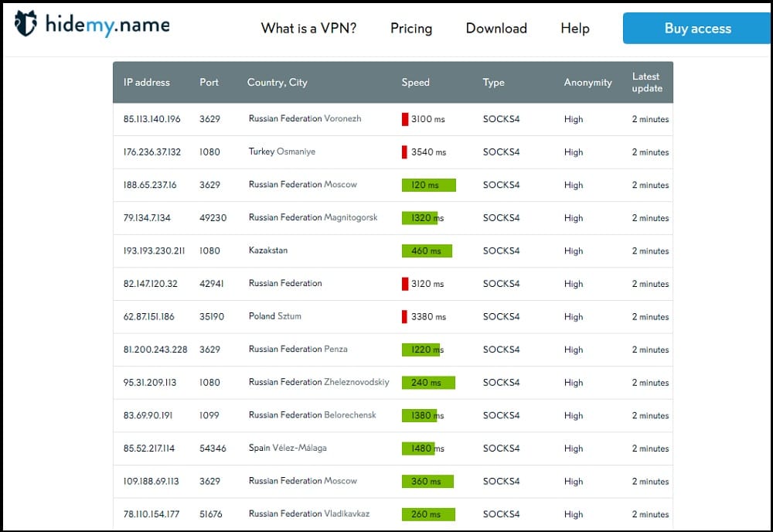Screen dimensions: 773x532
Task: Click the green 1480 ms speed bar
Action: [x=418, y=448]
